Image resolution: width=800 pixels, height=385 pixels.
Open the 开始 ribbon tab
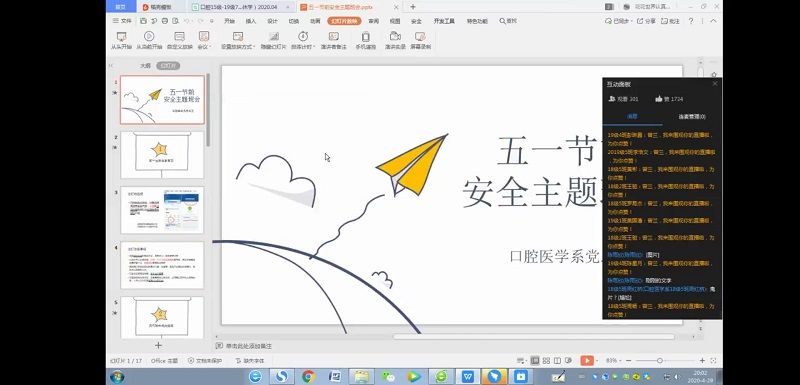click(230, 21)
